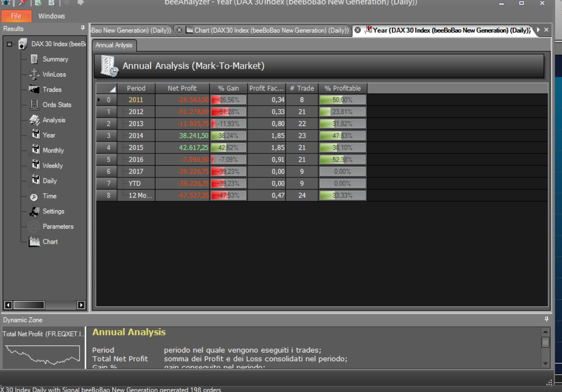Open the Windows menu
Viewport: 562px width, 392px height.
[51, 16]
